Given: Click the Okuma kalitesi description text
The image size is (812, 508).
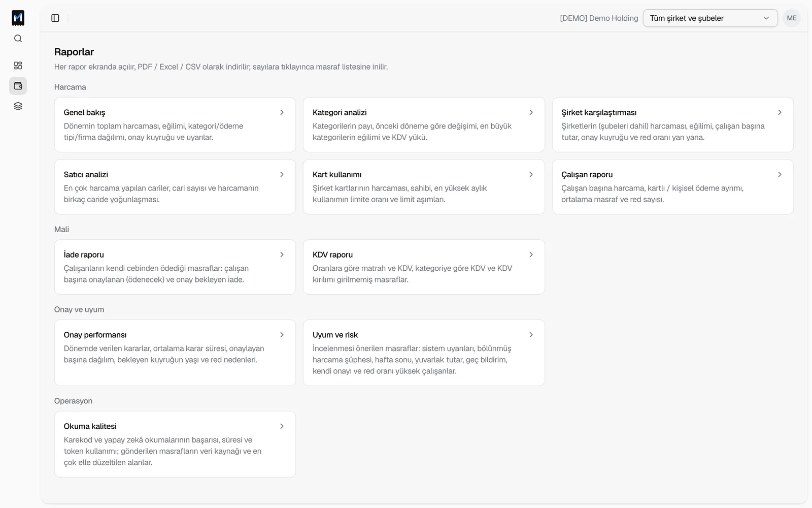Looking at the screenshot, I should click(162, 451).
